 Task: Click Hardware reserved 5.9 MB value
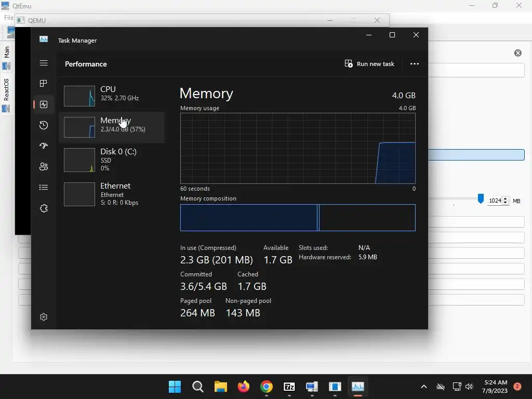[x=367, y=257]
